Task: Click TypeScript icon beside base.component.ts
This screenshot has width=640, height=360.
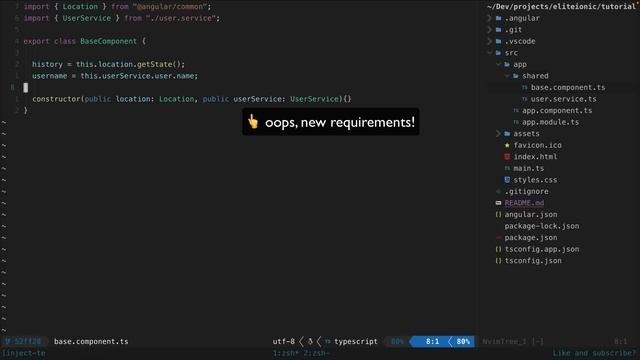Action: coord(524,87)
